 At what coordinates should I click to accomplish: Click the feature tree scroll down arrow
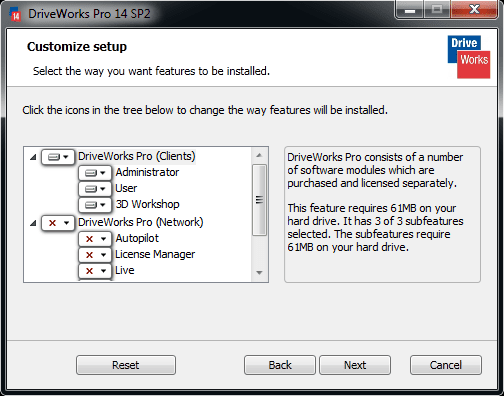click(x=259, y=273)
